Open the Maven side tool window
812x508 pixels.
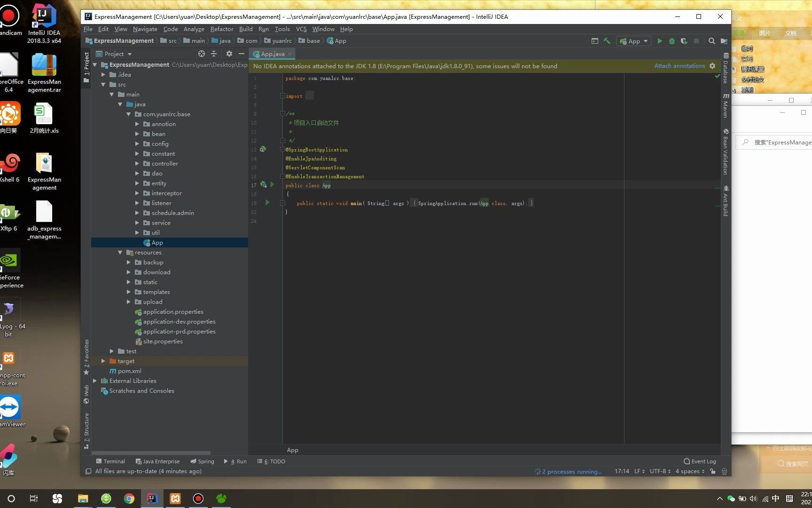726,105
